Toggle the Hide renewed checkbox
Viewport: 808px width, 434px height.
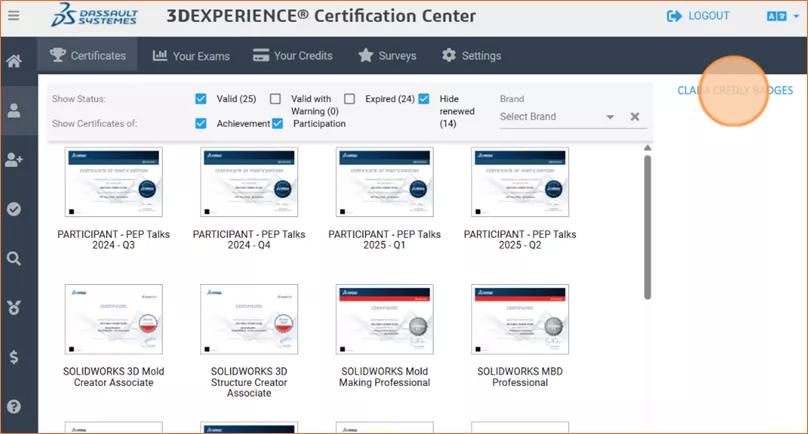pyautogui.click(x=424, y=98)
